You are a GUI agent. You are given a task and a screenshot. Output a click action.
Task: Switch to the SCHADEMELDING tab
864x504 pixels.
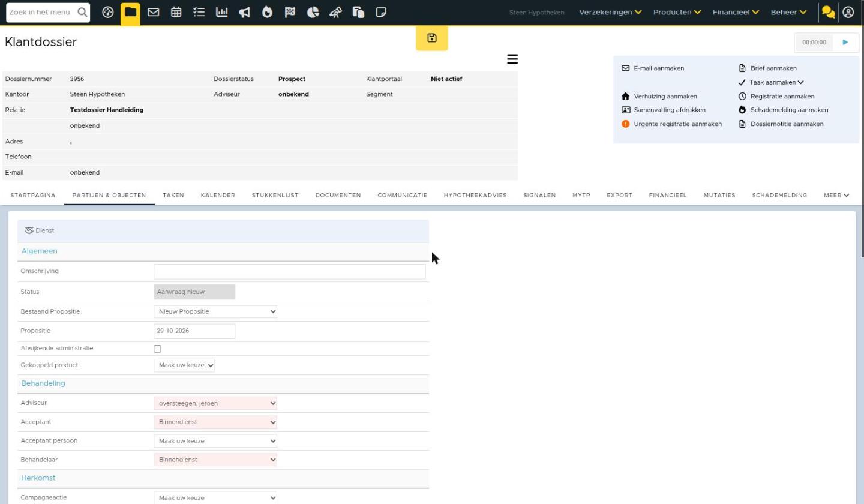click(x=779, y=195)
